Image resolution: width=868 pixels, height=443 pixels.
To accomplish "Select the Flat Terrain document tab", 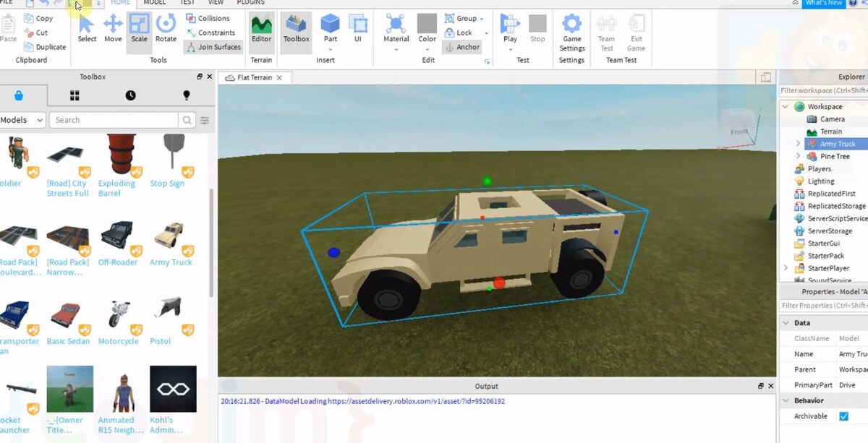I will click(x=255, y=77).
